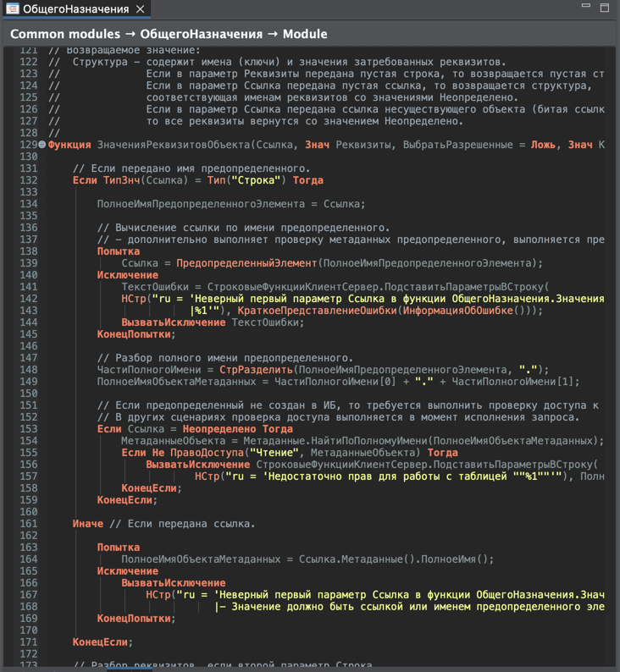Close the ОбщегоНазначения tab
The width and height of the screenshot is (620, 672).
141,9
